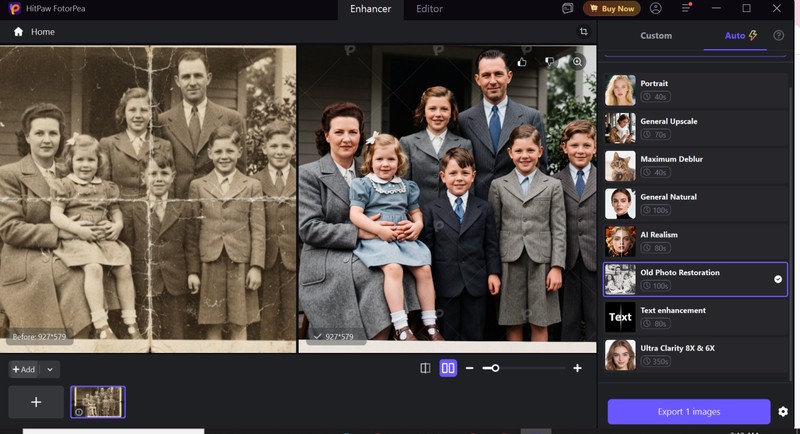Open export settings gear icon

point(783,411)
